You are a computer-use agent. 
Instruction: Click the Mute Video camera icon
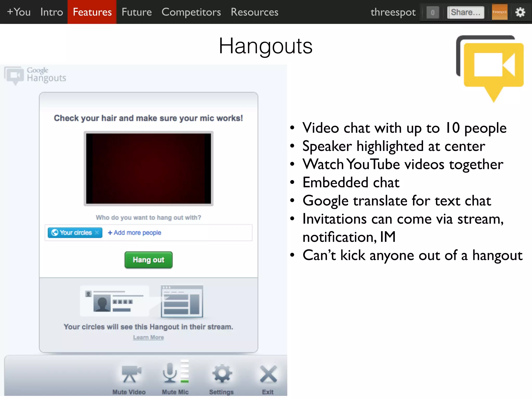[131, 374]
